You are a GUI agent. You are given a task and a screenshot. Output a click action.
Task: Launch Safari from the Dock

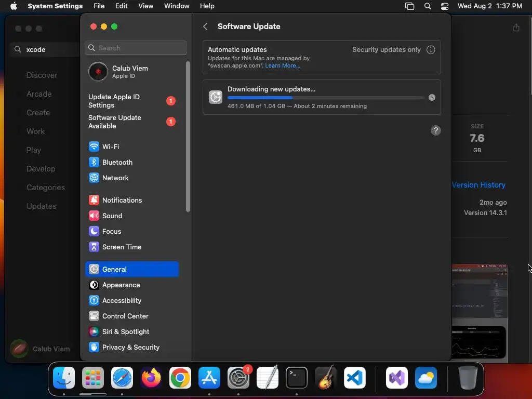[122, 377]
